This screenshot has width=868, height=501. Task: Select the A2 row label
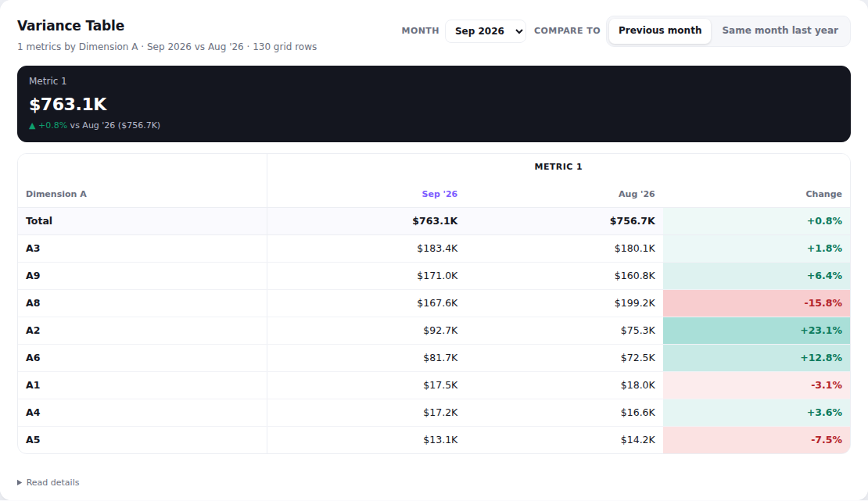[33, 331]
